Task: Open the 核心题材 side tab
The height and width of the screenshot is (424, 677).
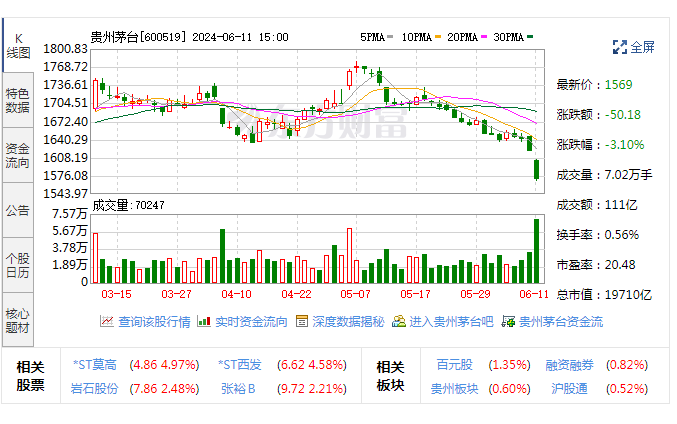Action: [x=18, y=319]
